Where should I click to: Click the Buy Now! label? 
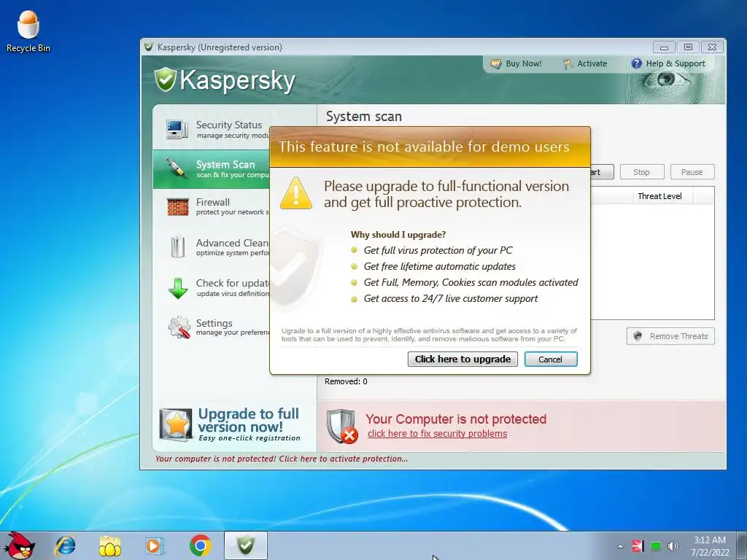coord(524,63)
